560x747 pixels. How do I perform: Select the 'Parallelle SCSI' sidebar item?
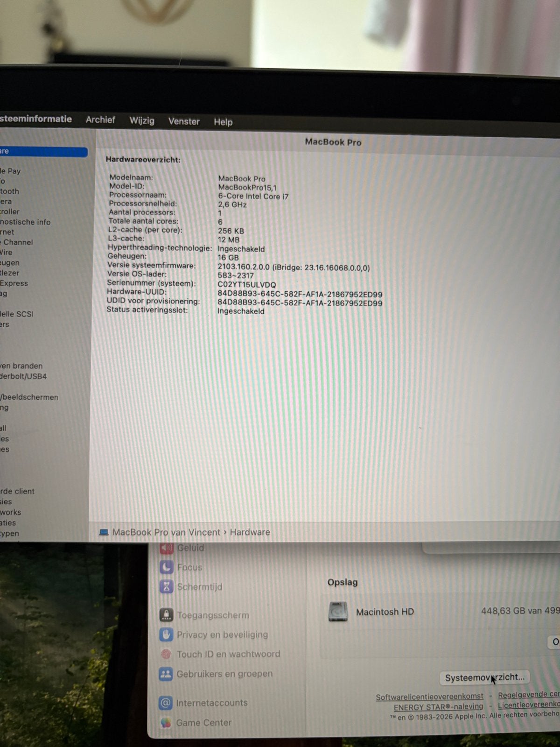tap(17, 314)
